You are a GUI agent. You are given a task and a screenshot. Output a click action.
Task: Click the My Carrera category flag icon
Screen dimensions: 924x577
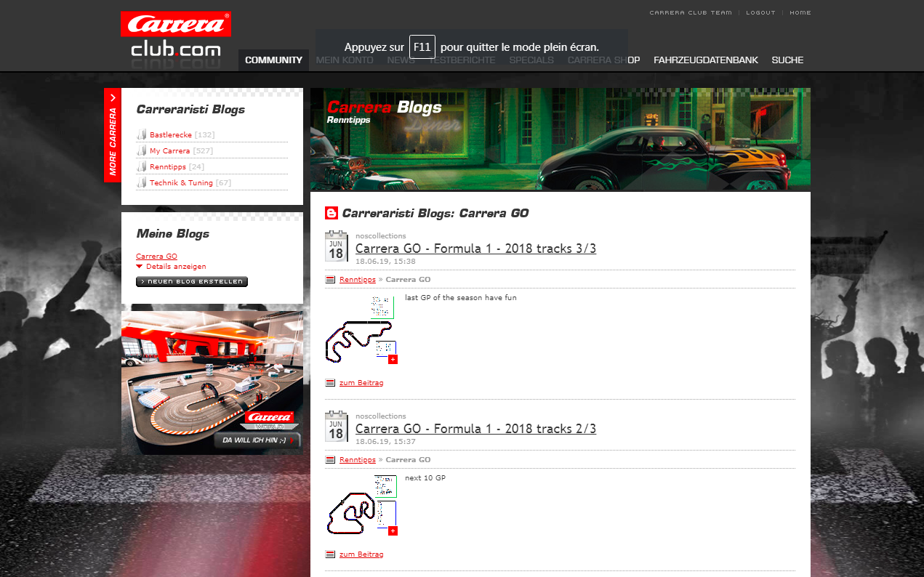pyautogui.click(x=142, y=150)
